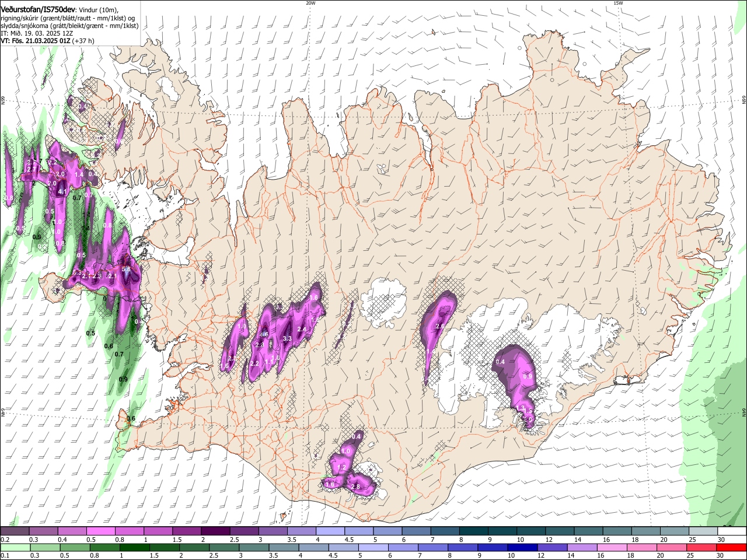The width and height of the screenshot is (747, 560).
Task: Click the 4.1 snowfall value on the map
Action: [63, 191]
